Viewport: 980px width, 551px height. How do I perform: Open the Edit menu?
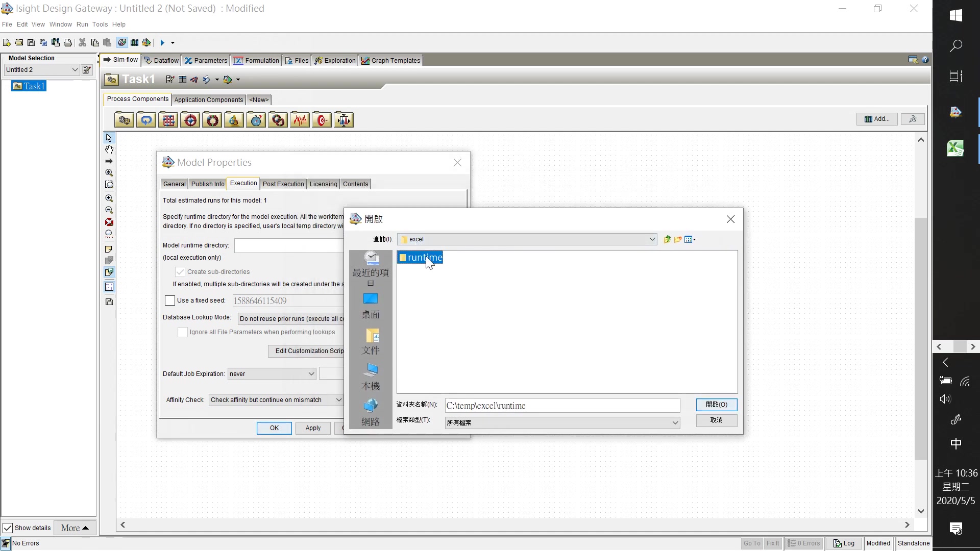22,24
